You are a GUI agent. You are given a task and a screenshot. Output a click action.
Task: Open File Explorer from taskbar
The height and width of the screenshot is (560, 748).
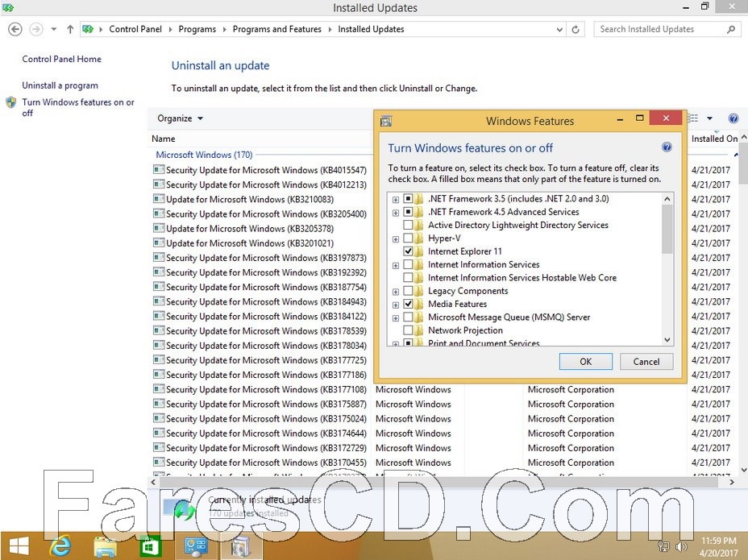105,546
